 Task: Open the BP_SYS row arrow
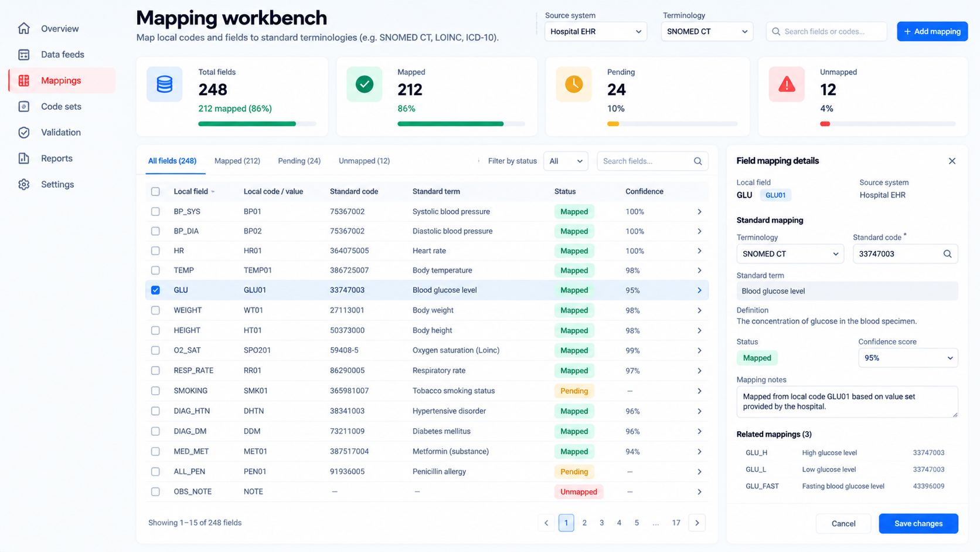tap(699, 212)
